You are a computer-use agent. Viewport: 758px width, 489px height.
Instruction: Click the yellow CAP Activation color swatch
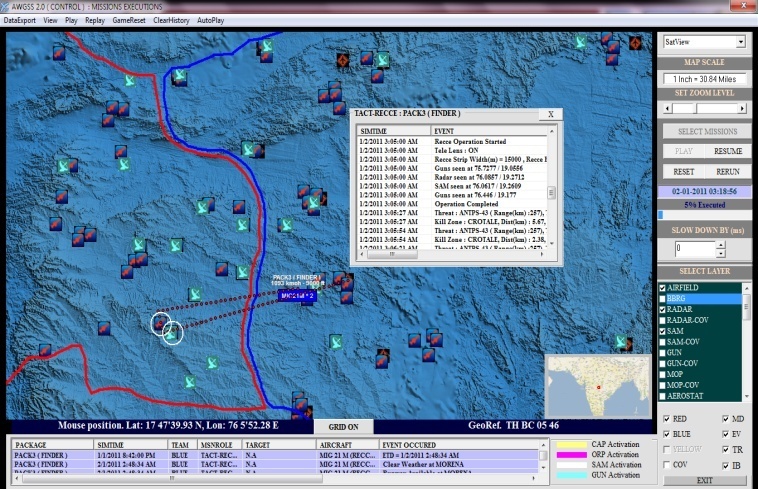coord(572,445)
